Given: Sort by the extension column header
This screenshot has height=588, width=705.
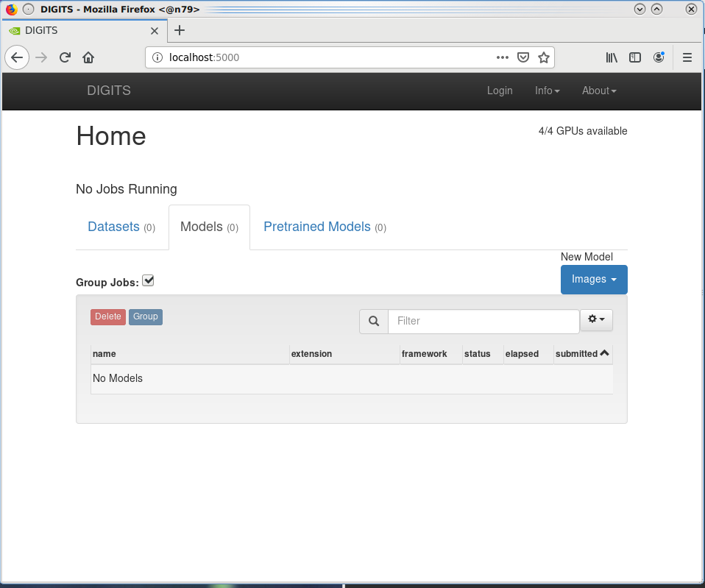Looking at the screenshot, I should point(344,354).
